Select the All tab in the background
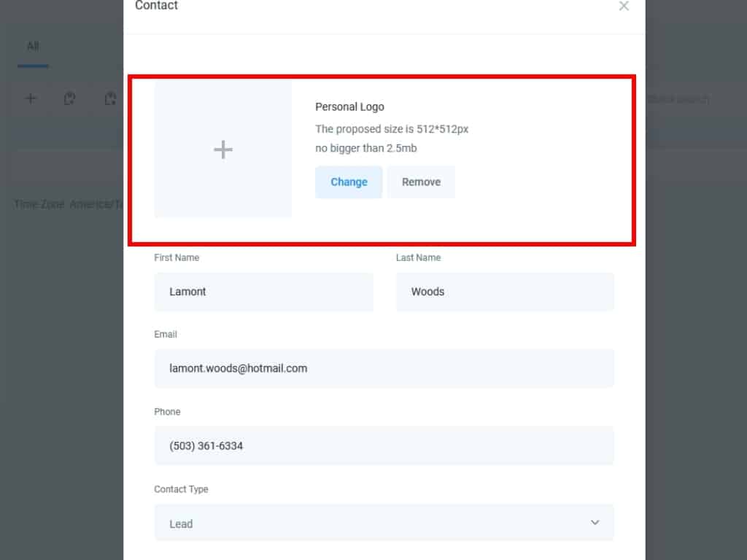The image size is (747, 560). coord(33,47)
